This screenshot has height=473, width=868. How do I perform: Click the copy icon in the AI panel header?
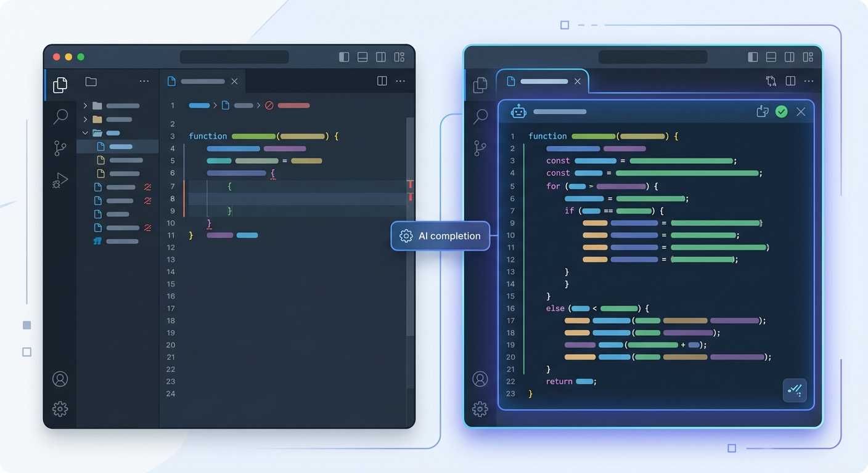pos(763,111)
